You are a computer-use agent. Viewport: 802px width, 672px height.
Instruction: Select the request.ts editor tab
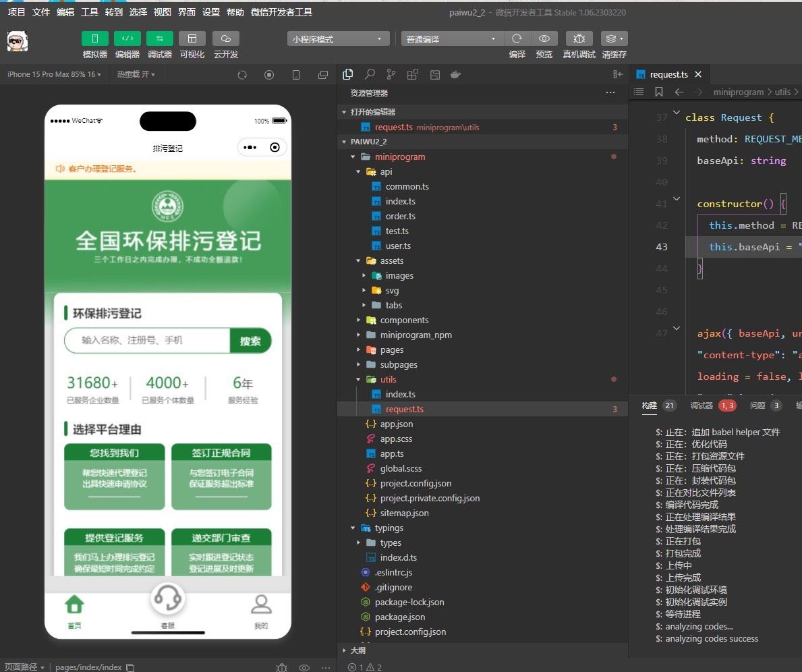tap(668, 74)
